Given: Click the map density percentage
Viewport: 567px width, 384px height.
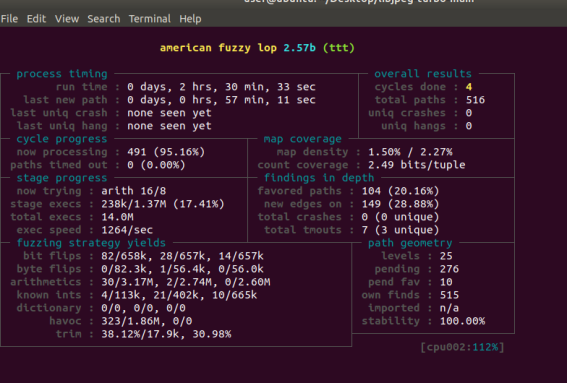Looking at the screenshot, I should pyautogui.click(x=410, y=152).
